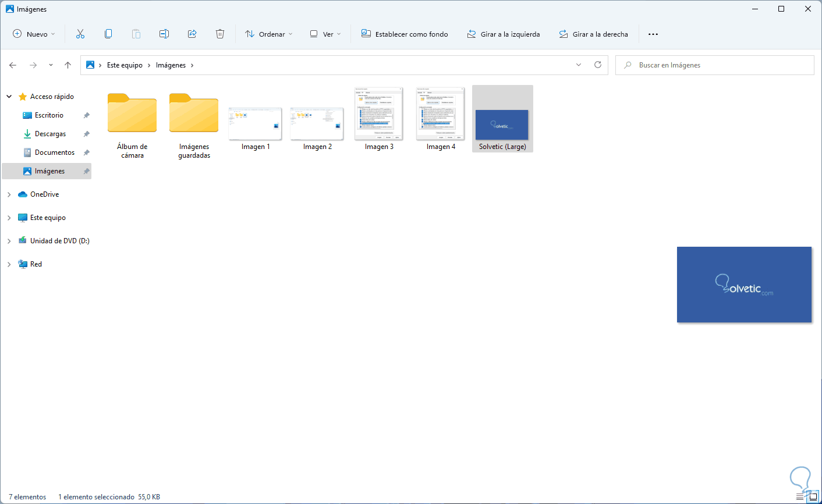Open the Ver view dropdown
The image size is (822, 504).
(325, 34)
